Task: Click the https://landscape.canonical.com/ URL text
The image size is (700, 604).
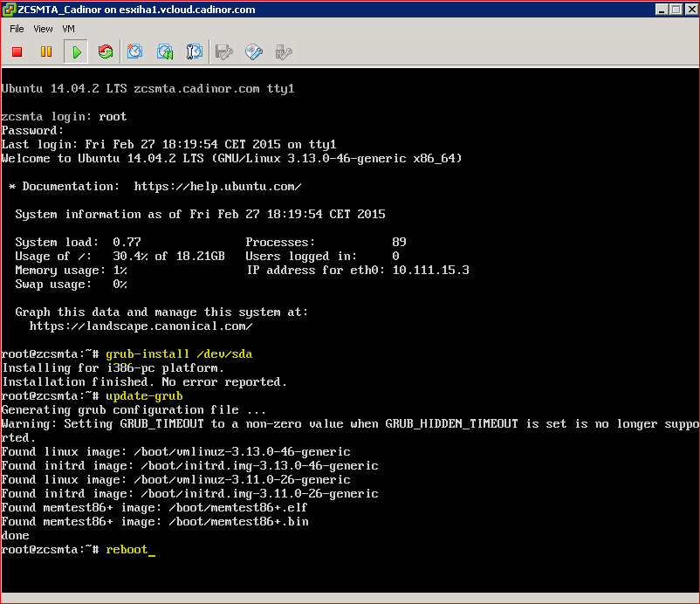Action: point(141,326)
